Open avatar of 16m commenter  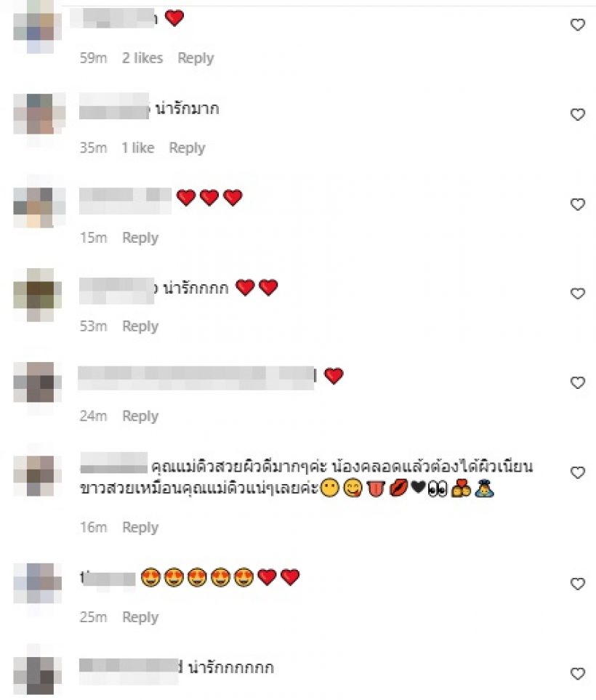pos(39,473)
